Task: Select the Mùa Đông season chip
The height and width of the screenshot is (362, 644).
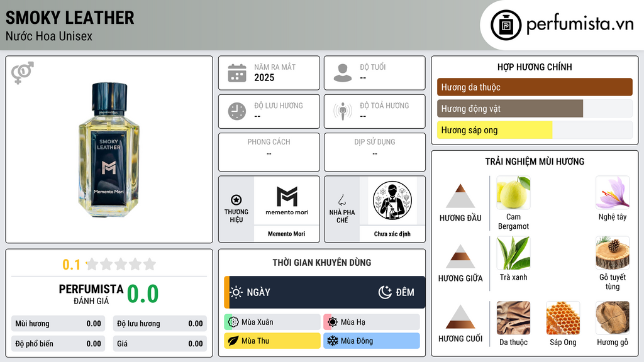Action: pos(372,341)
